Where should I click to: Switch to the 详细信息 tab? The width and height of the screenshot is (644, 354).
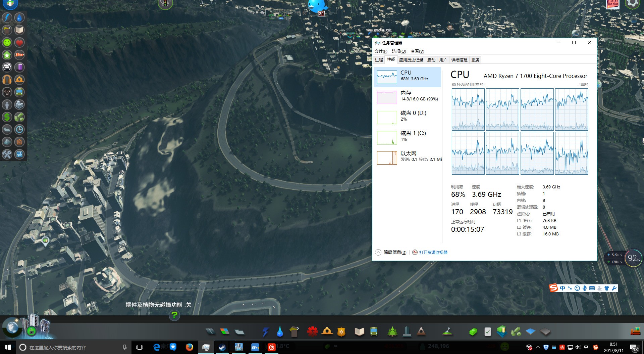click(x=459, y=60)
